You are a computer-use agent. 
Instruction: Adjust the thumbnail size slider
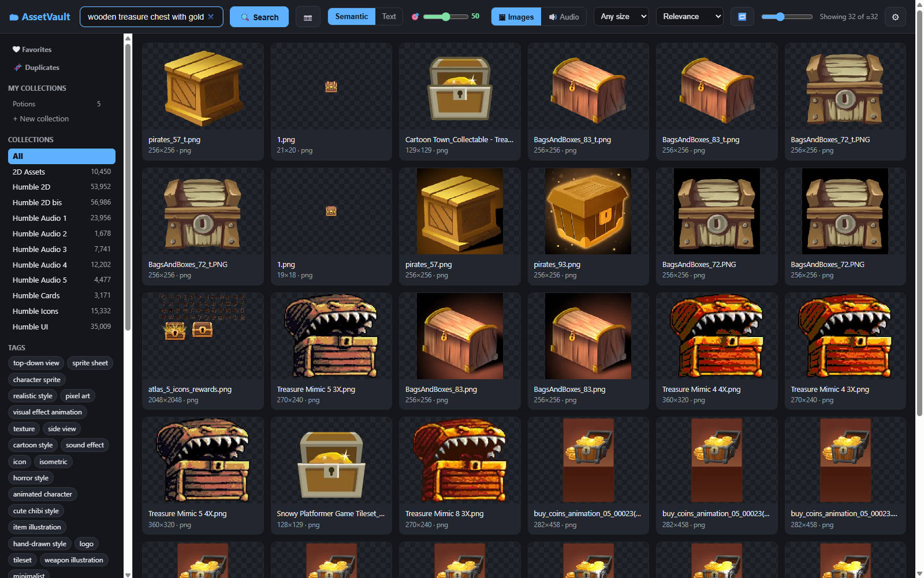coord(787,17)
